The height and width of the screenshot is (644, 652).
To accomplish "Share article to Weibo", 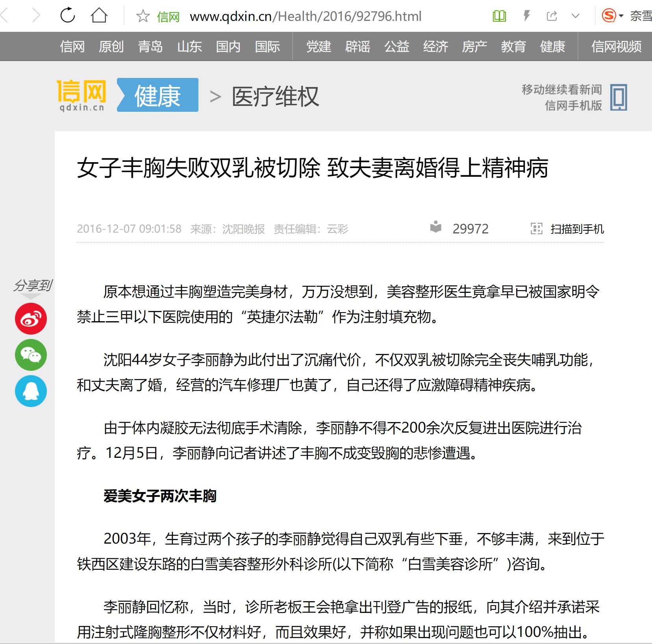I will coord(31,318).
